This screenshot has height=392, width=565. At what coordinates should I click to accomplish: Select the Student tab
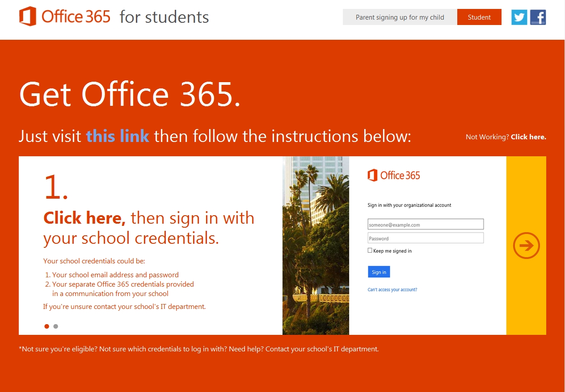(479, 17)
